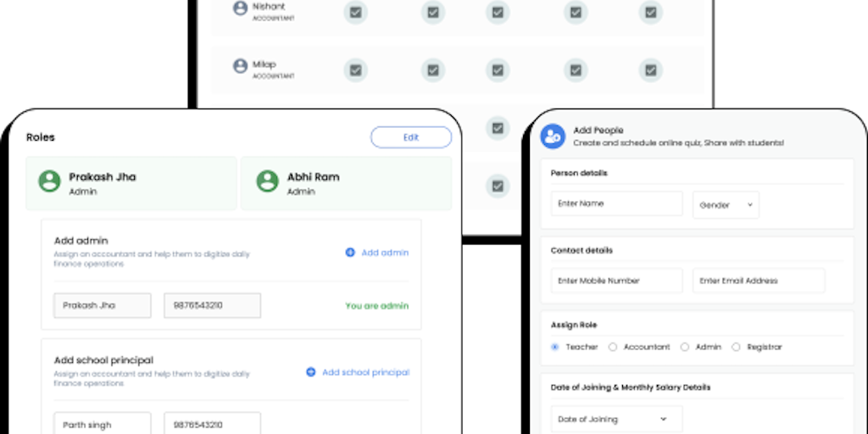Click the ACCOUNTANT label under Nishant
This screenshot has height=434, width=868.
pyautogui.click(x=274, y=19)
